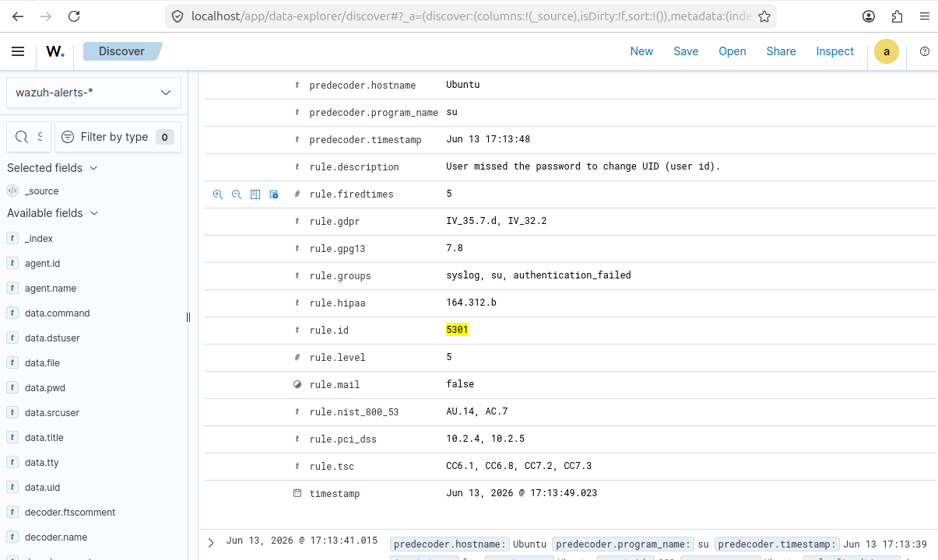Image resolution: width=938 pixels, height=560 pixels.
Task: Open browser application menu
Action: [x=923, y=16]
